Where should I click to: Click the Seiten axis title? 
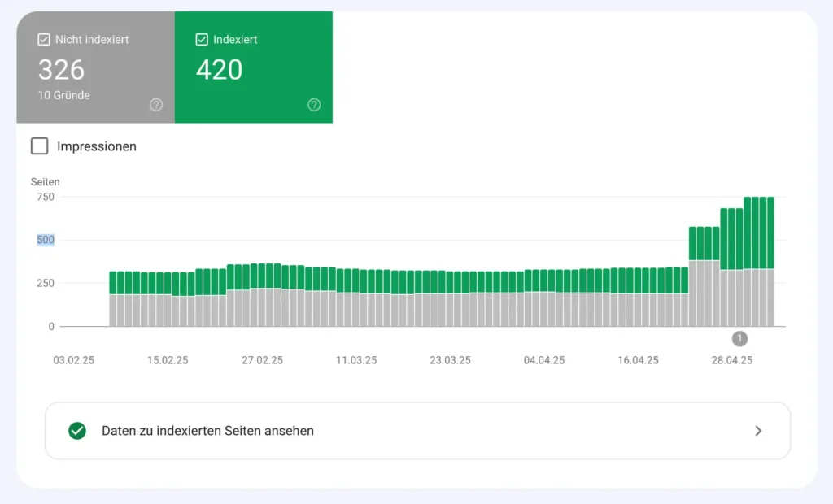pos(46,182)
